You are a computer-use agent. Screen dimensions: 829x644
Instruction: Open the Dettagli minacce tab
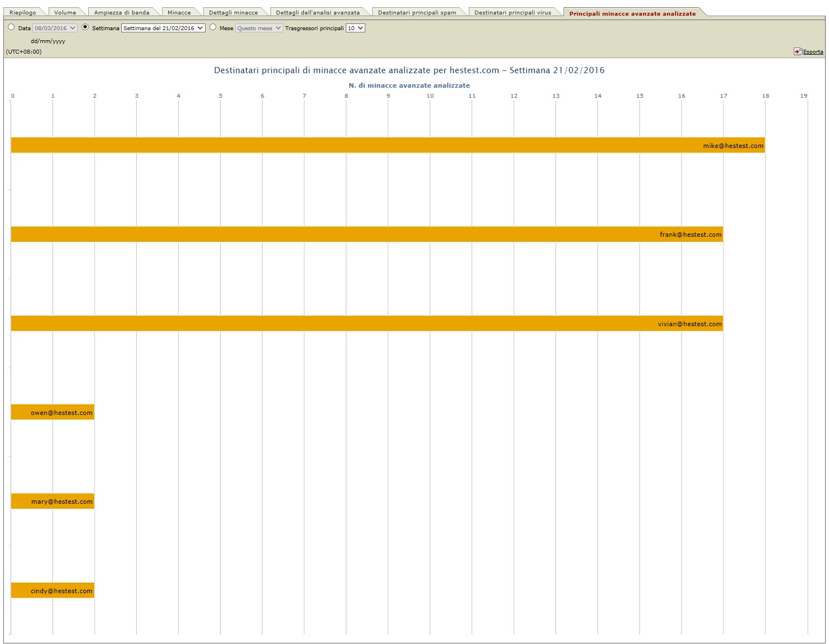pos(234,12)
